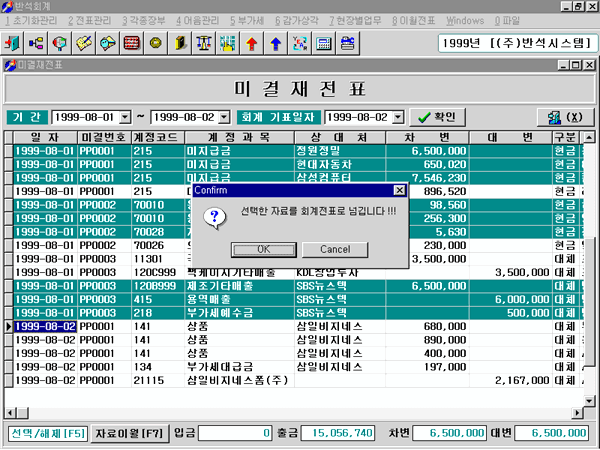Click the 확인 button with green checkmark

(x=437, y=117)
